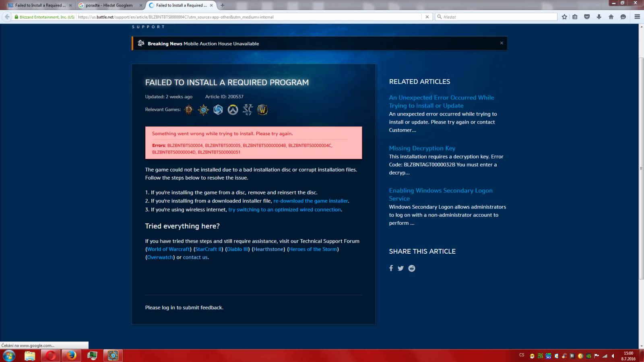Open network signal tray icon
The height and width of the screenshot is (362, 644).
coord(605,356)
